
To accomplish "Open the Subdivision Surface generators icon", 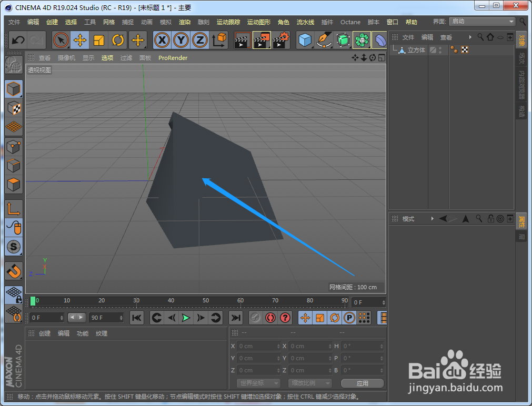I will point(343,40).
